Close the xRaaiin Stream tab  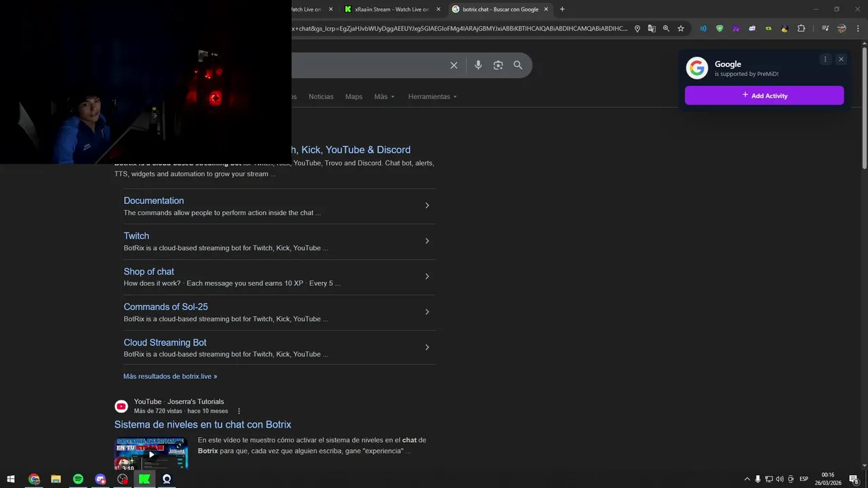(x=438, y=9)
